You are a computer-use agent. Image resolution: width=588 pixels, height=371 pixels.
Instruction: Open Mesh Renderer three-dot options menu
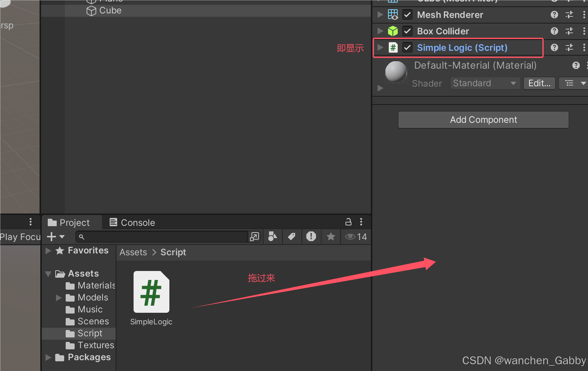(x=584, y=15)
